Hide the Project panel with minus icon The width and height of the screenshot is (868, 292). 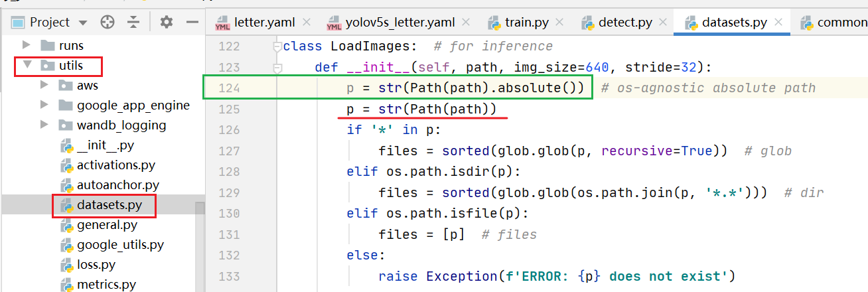[x=192, y=23]
